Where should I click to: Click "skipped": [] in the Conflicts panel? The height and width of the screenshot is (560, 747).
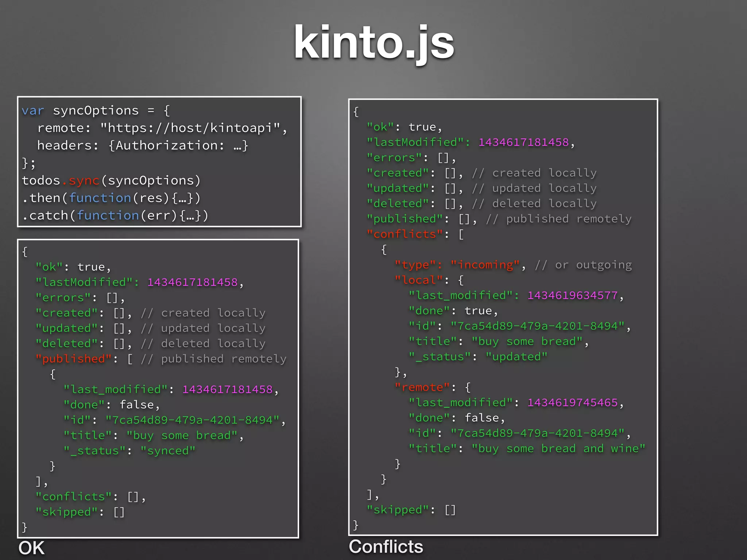coord(411,510)
